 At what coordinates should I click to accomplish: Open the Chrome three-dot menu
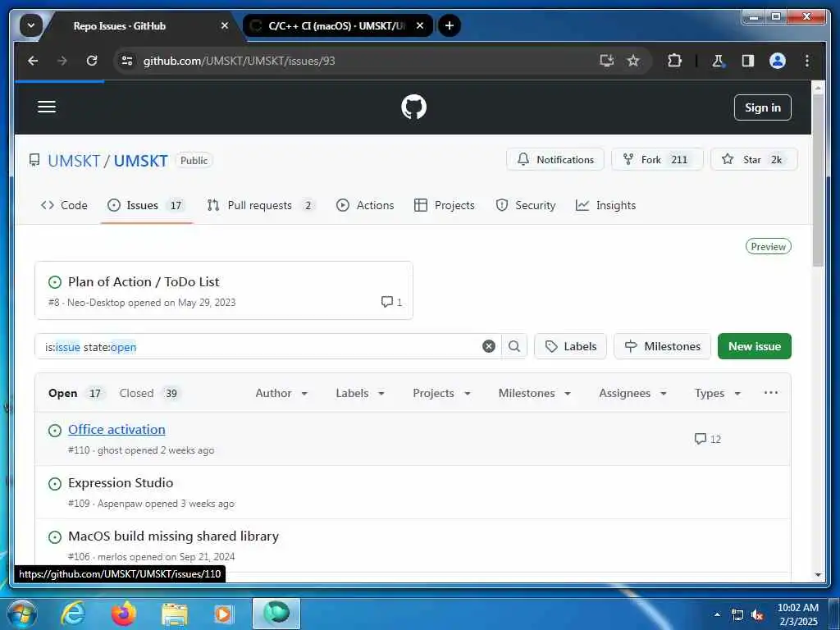tap(807, 61)
